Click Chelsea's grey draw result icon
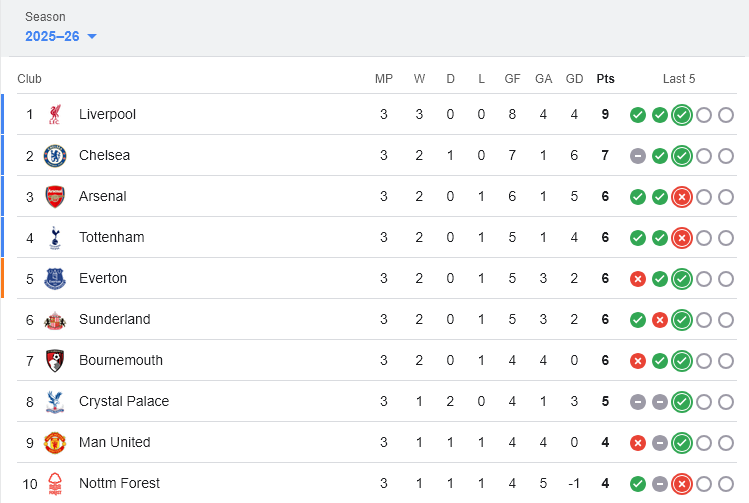Image resolution: width=749 pixels, height=503 pixels. tap(638, 156)
